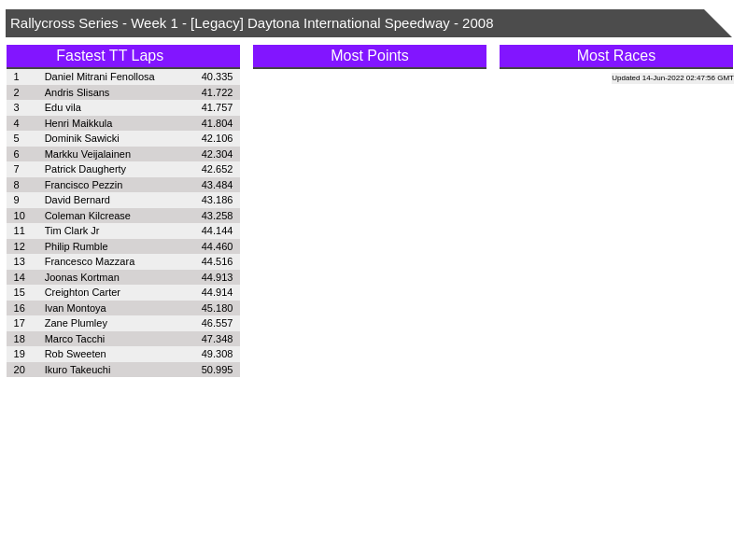Click rank number 18 beside Marco Tacchi
This screenshot has height=560, width=747.
click(19, 339)
